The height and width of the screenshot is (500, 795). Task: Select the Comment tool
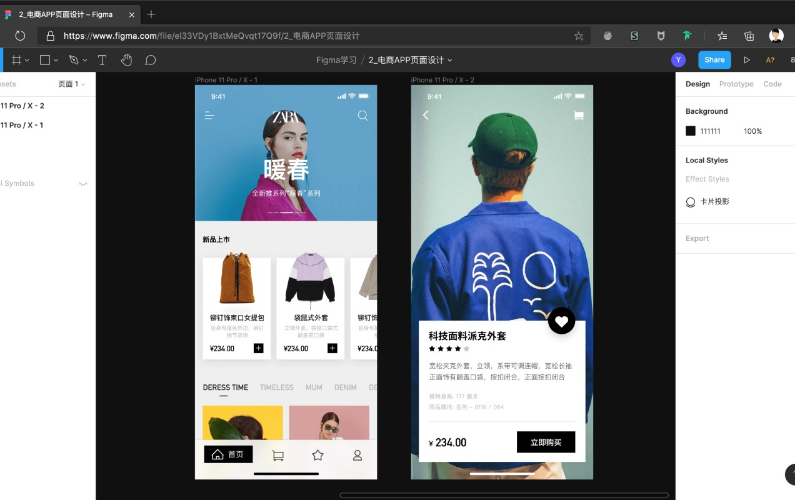(151, 60)
